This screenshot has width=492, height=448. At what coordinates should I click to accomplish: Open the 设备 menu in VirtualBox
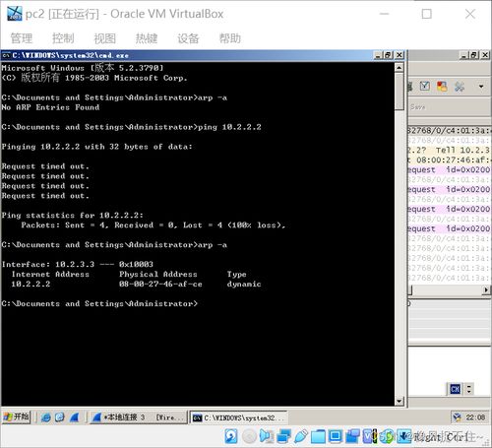coord(188,38)
